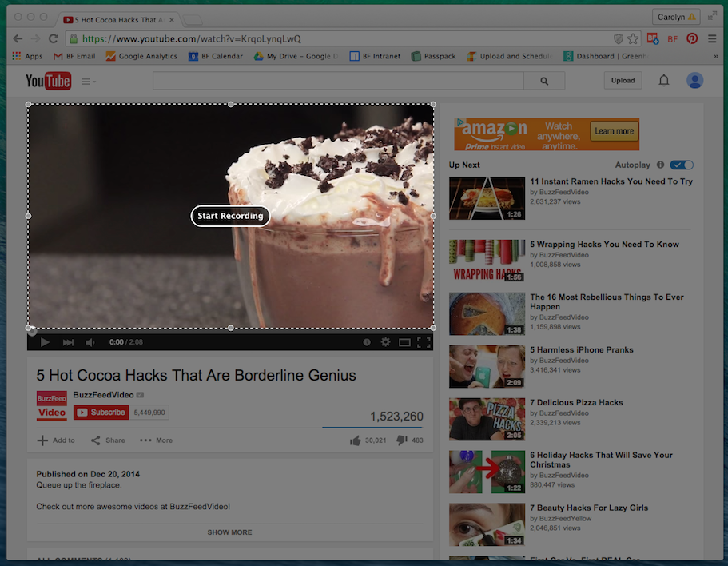Click the watch later clock icon
This screenshot has width=728, height=566.
[x=366, y=342]
